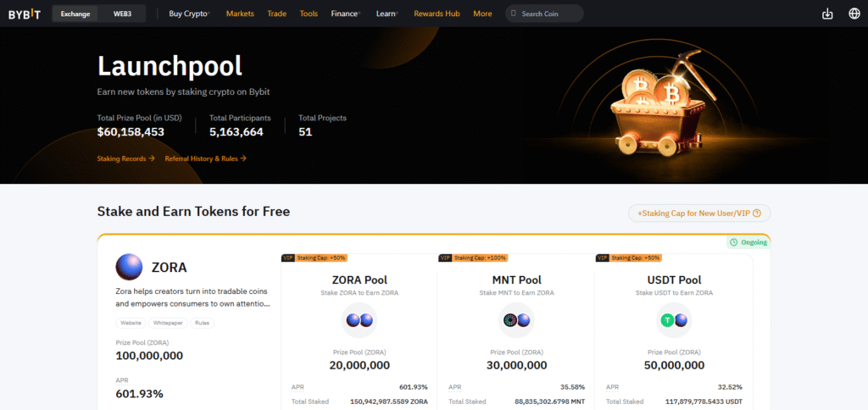
Task: Click the Staking Cap +100% label
Action: click(481, 258)
